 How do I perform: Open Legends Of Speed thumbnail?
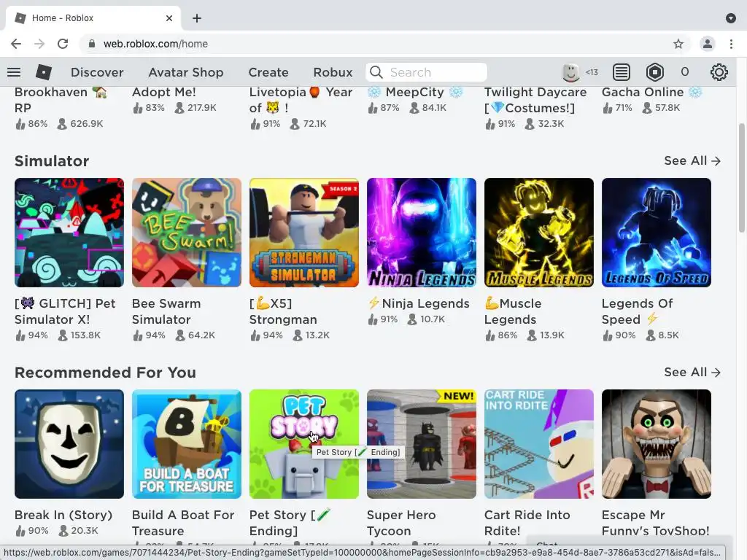[657, 233]
